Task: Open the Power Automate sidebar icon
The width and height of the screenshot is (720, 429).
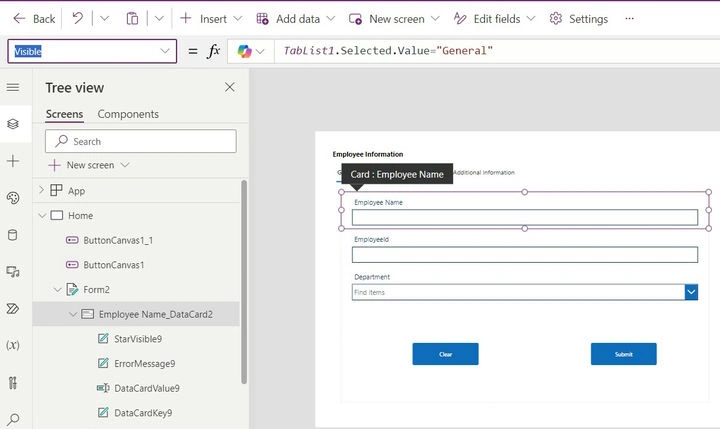Action: [x=13, y=309]
